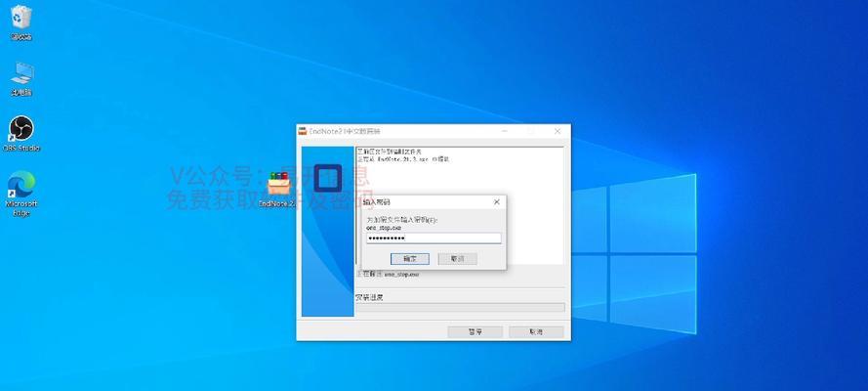The width and height of the screenshot is (868, 391).
Task: Pause installation with the 暂停 button
Action: coord(475,331)
